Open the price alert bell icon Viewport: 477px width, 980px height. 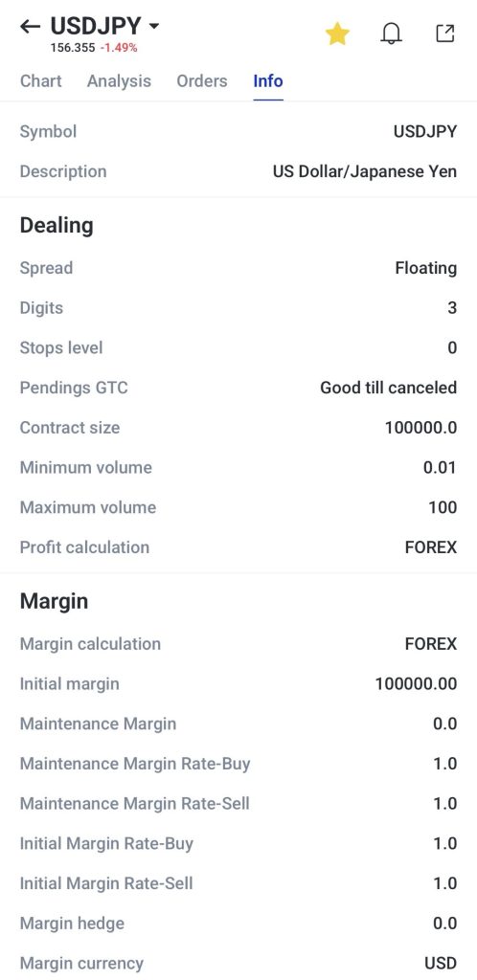[392, 33]
